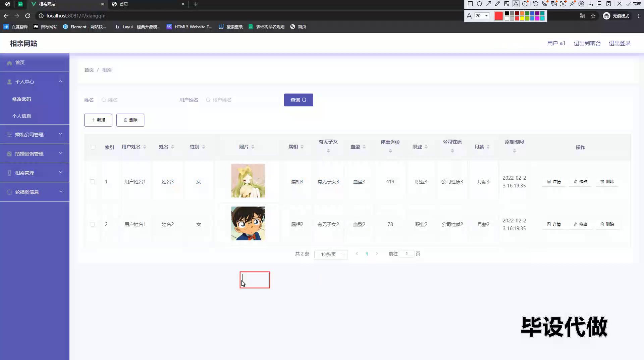Pick the yellow color swatch
Image resolution: width=644 pixels, height=360 pixels.
point(522,18)
